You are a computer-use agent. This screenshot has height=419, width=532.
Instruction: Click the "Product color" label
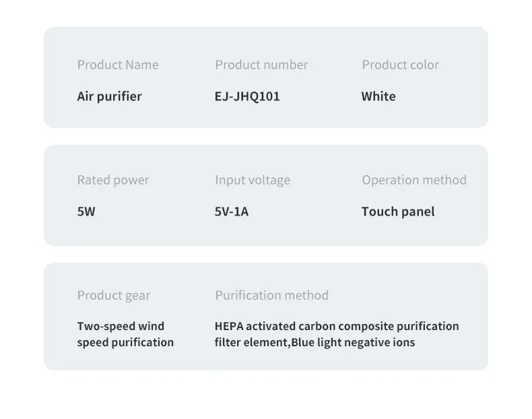(x=400, y=65)
